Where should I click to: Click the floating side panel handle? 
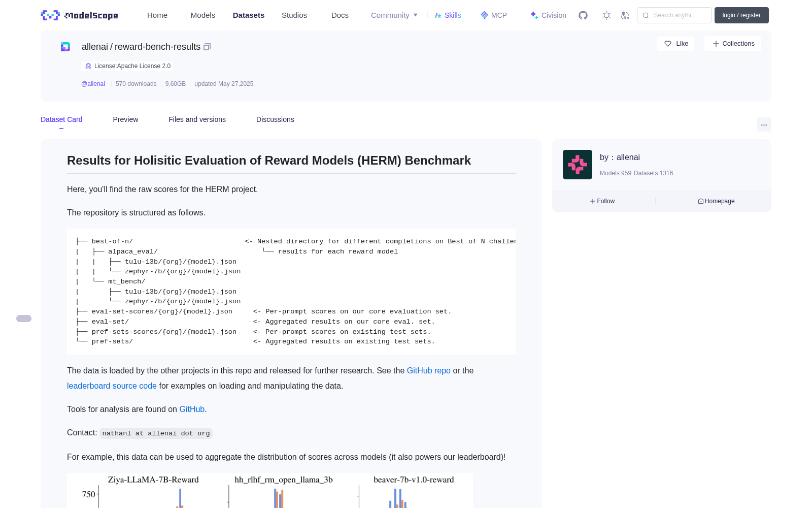coord(24,319)
